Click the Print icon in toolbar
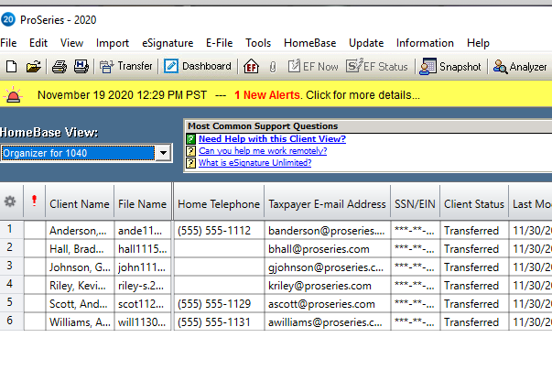This screenshot has width=552, height=392. point(60,66)
